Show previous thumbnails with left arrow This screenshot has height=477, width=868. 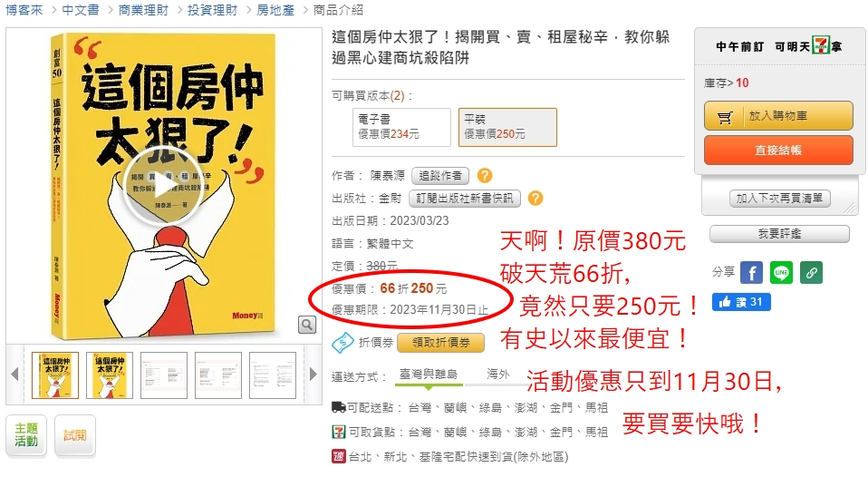click(x=14, y=375)
